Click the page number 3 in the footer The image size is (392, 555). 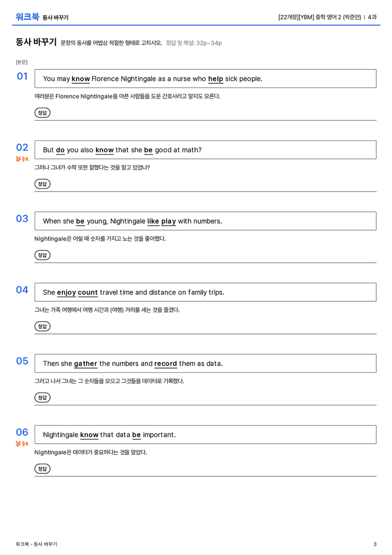(375, 544)
